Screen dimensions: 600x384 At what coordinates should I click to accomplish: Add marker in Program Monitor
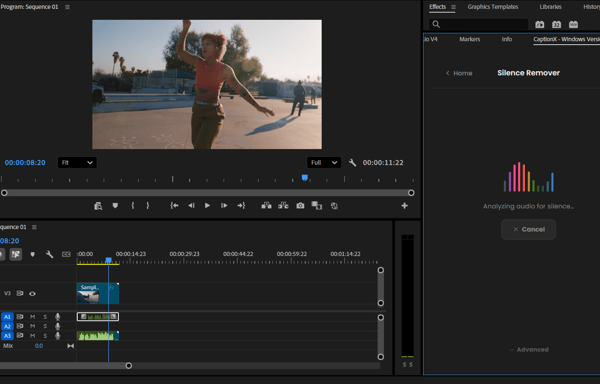pyautogui.click(x=115, y=206)
